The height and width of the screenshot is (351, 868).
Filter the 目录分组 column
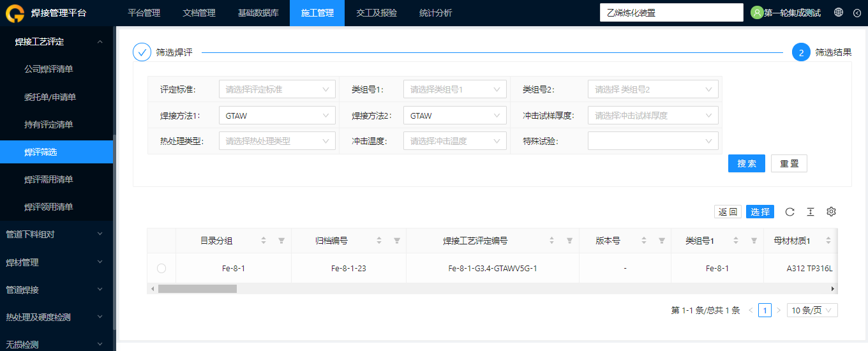tap(281, 241)
